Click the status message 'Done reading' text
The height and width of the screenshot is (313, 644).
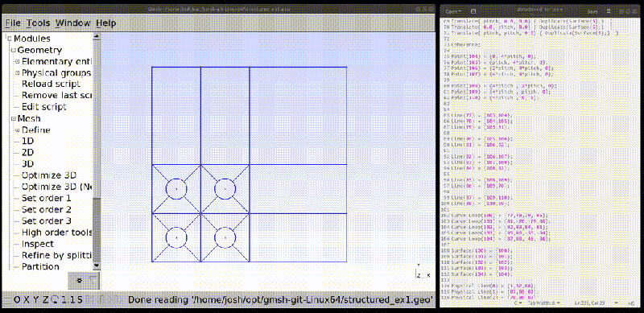tap(281, 300)
